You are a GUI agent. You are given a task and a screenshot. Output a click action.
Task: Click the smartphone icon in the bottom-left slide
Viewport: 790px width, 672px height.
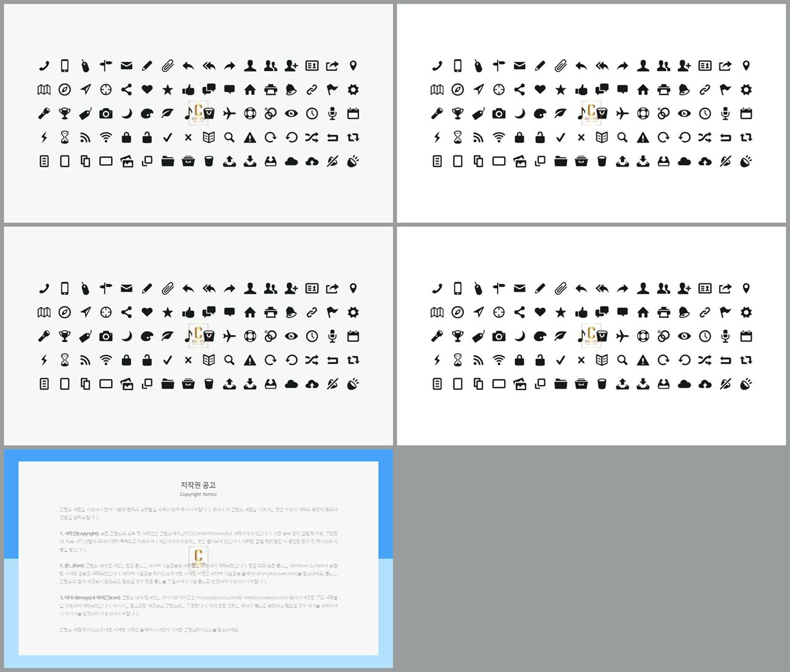(x=65, y=288)
